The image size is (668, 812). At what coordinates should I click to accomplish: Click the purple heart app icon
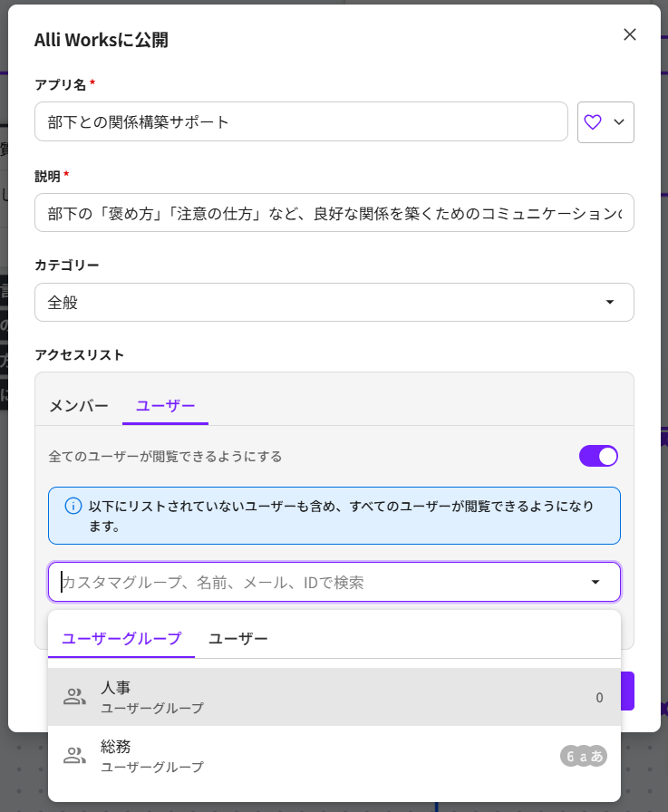(x=593, y=122)
